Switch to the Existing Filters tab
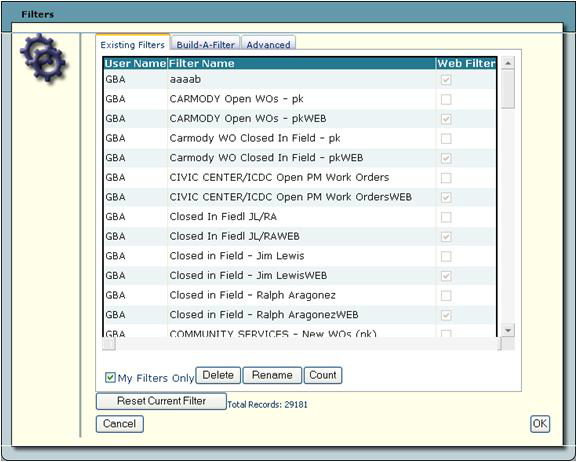The image size is (577, 462). click(x=132, y=43)
